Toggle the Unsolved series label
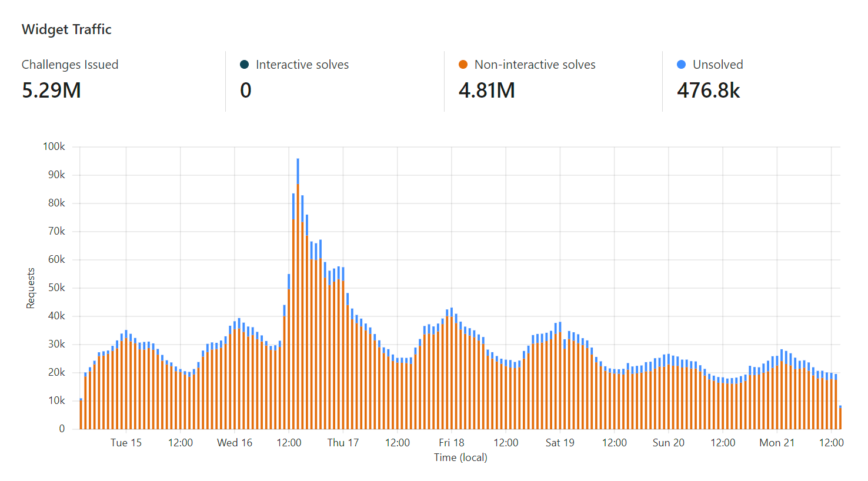868x481 pixels. click(x=717, y=65)
